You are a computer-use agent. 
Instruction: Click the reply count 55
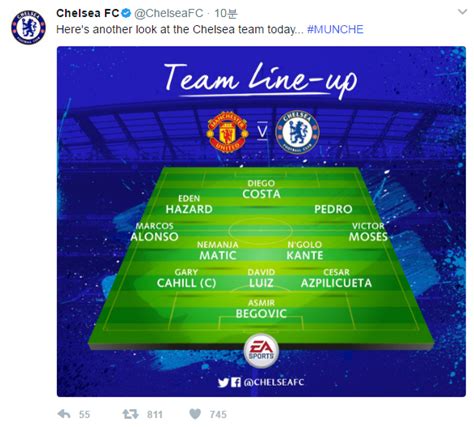pos(84,414)
